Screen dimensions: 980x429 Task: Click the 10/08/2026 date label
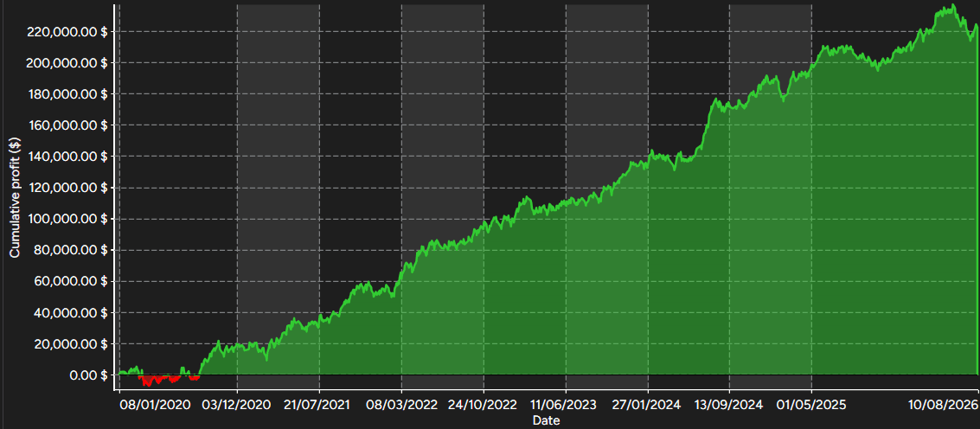(945, 405)
